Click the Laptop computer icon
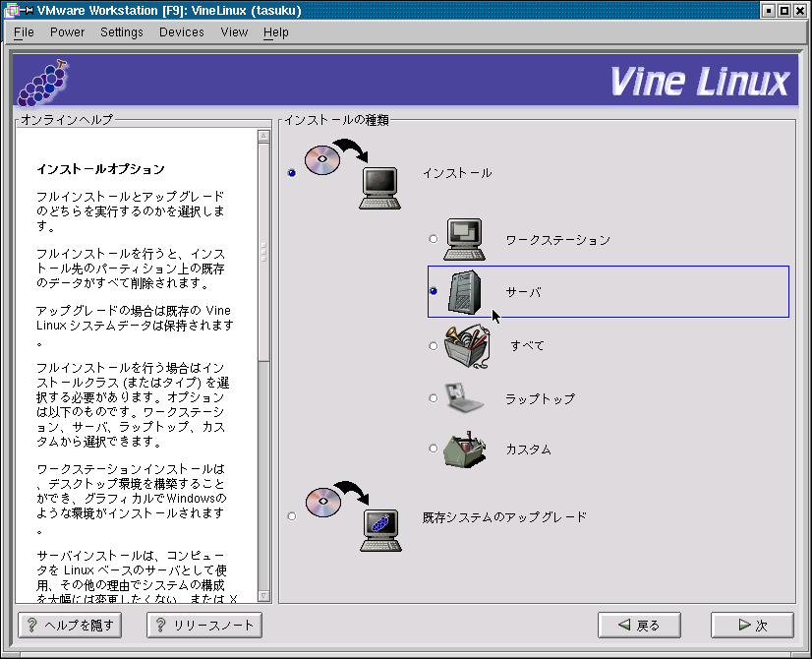This screenshot has height=659, width=812. (464, 398)
